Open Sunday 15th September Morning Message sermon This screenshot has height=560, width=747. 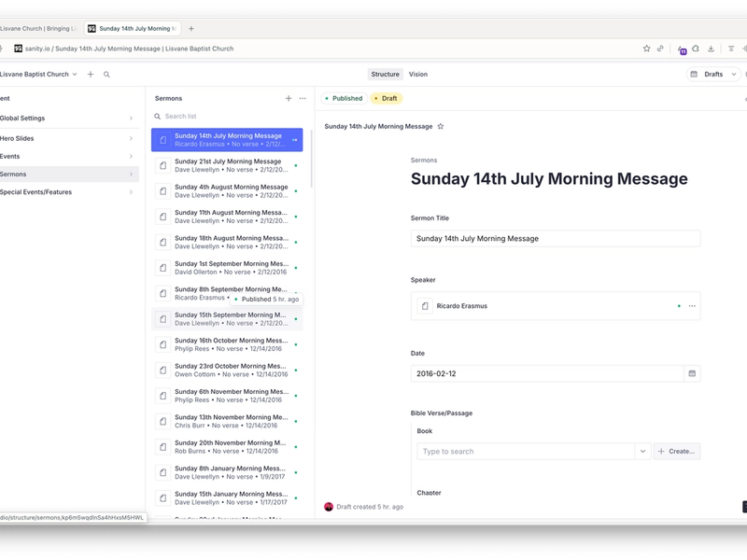tap(227, 319)
